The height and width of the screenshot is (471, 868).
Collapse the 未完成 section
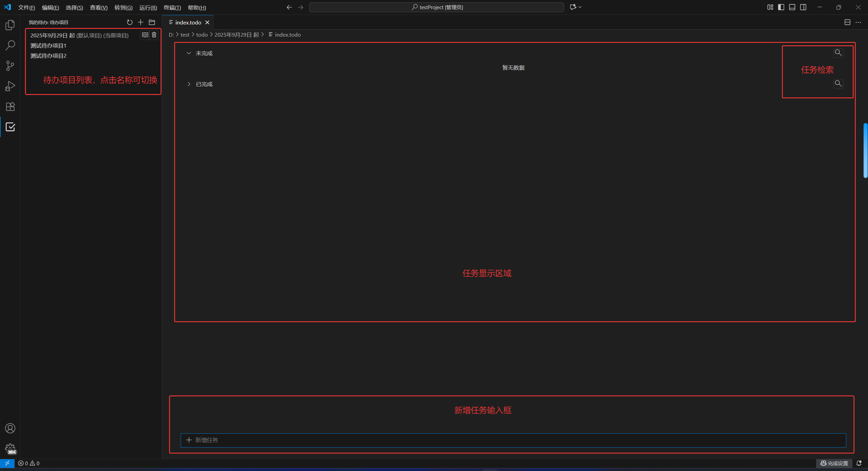(189, 53)
